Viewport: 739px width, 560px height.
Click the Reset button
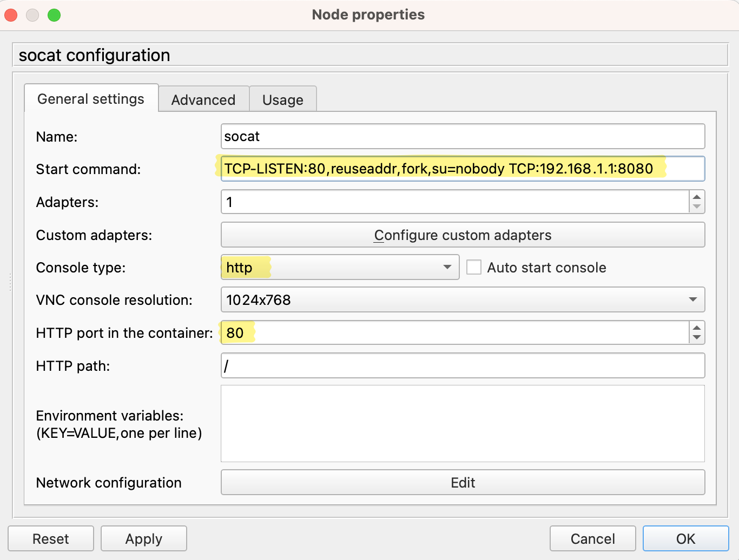pos(50,538)
